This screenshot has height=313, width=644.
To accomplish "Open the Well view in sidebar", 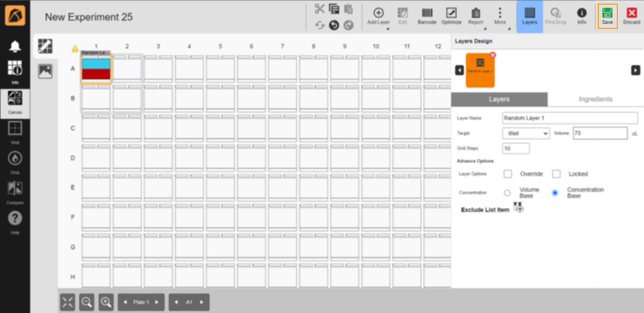I will coord(15,132).
